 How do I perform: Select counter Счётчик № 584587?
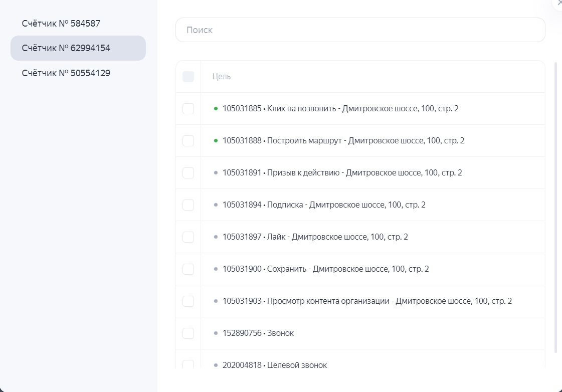[x=78, y=23]
